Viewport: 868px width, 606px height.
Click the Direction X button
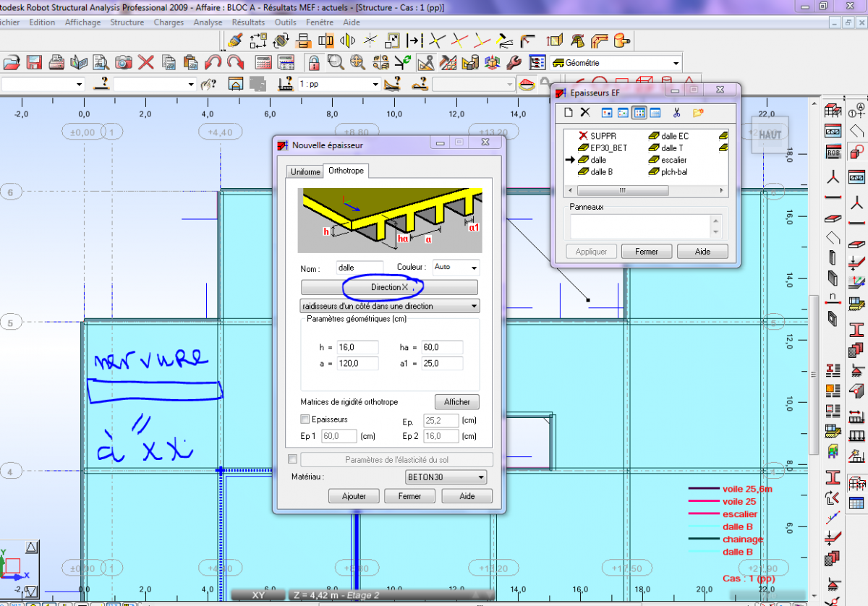click(x=390, y=287)
